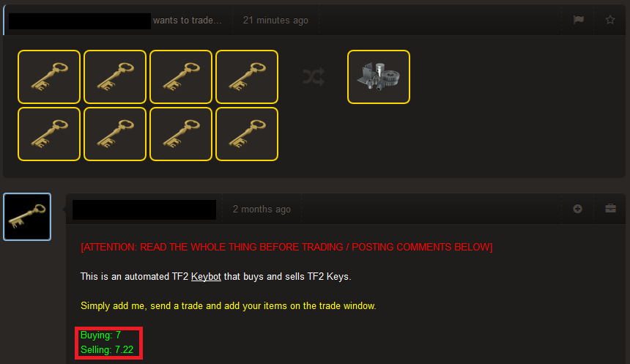Open the commenter's key avatar thumbnail
This screenshot has height=364, width=630.
[27, 217]
